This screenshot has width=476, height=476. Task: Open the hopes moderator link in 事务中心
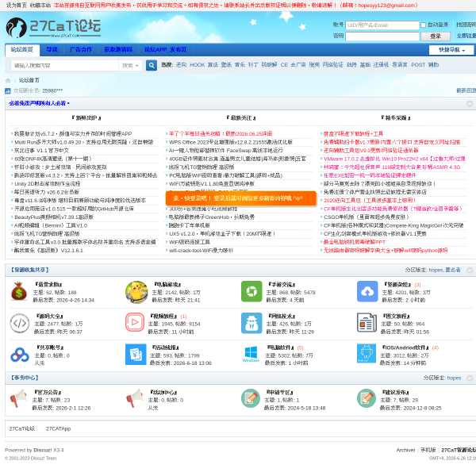pos(454,378)
